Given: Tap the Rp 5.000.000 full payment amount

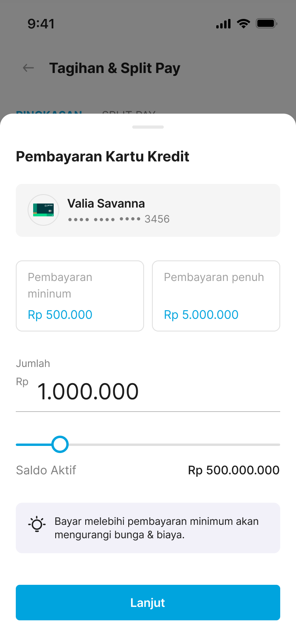Looking at the screenshot, I should pyautogui.click(x=201, y=315).
